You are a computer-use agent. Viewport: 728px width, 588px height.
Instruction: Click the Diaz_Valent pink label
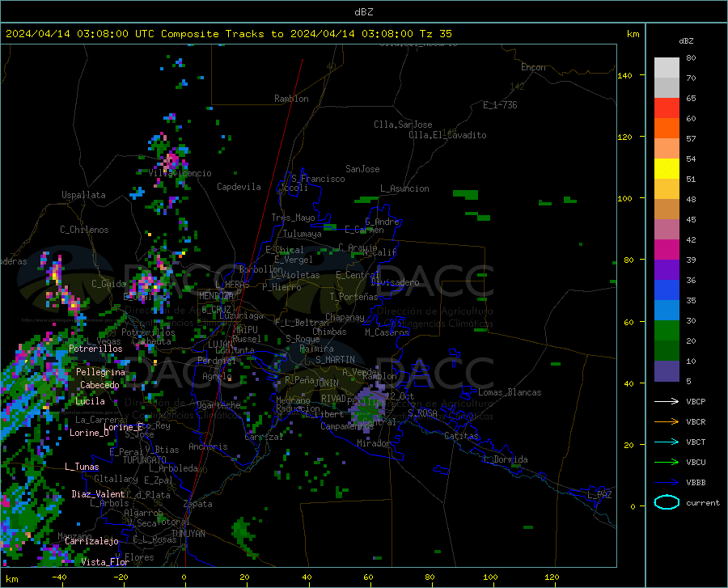tap(98, 494)
